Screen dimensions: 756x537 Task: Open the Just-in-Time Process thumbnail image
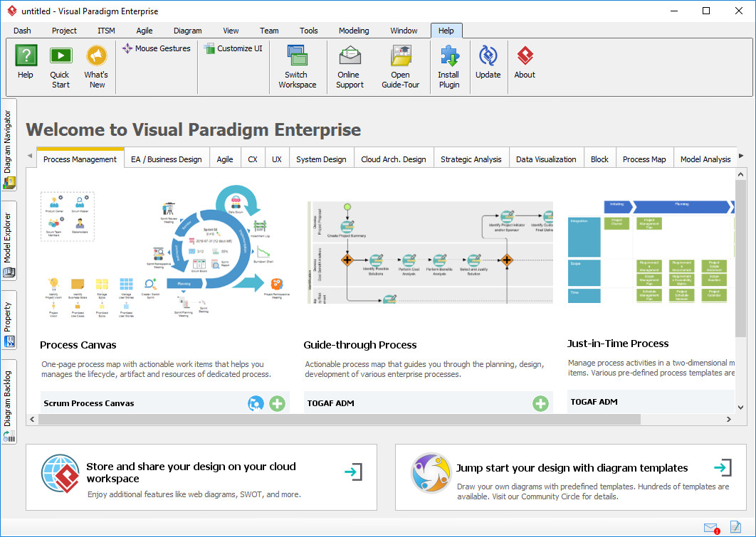[651, 252]
